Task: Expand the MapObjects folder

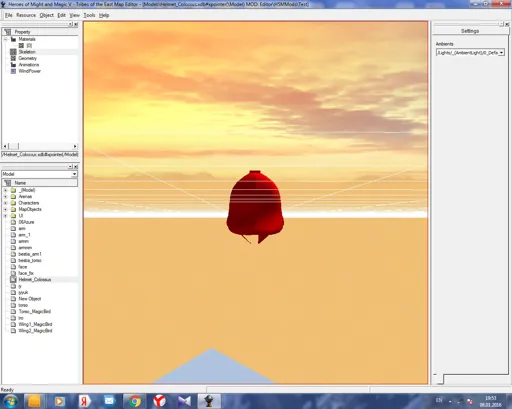Action: click(5, 209)
